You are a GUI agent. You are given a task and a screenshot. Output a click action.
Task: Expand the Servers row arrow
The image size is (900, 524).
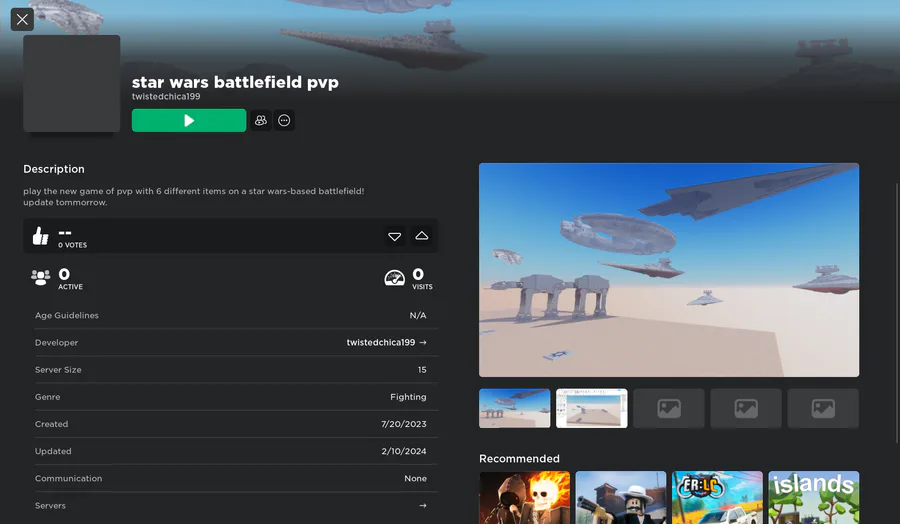coord(423,506)
